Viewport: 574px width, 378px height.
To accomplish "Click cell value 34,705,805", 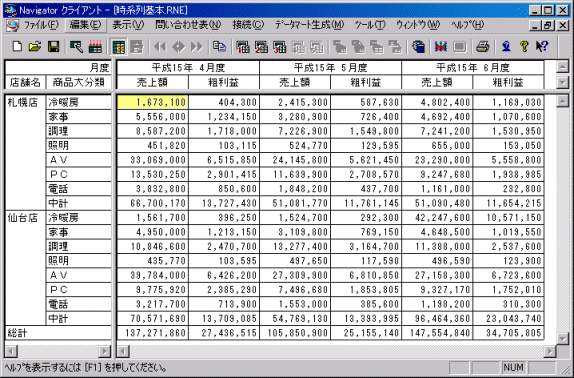I will point(508,333).
